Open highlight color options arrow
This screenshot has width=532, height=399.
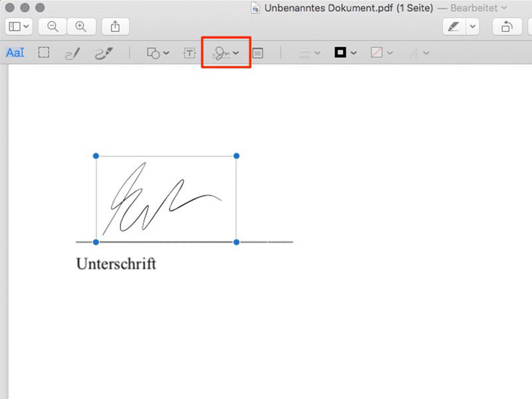[x=473, y=27]
